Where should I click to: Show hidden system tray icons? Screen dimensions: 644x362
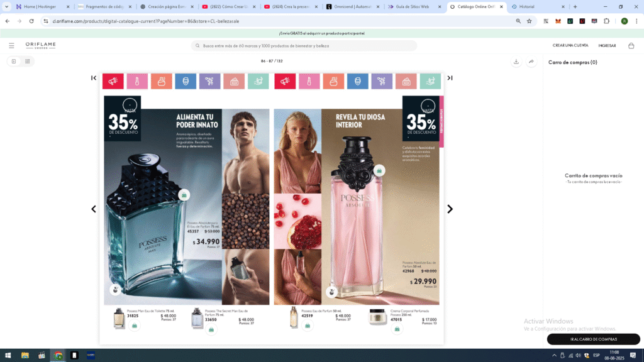tap(554, 356)
